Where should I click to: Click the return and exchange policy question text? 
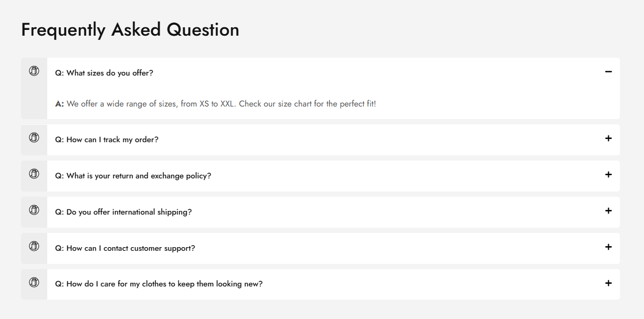pyautogui.click(x=132, y=176)
